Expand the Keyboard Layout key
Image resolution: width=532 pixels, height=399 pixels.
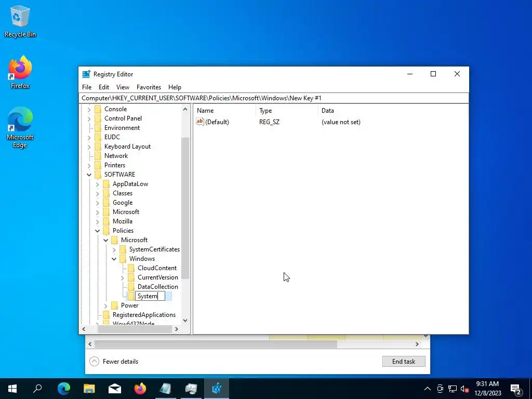tap(89, 147)
